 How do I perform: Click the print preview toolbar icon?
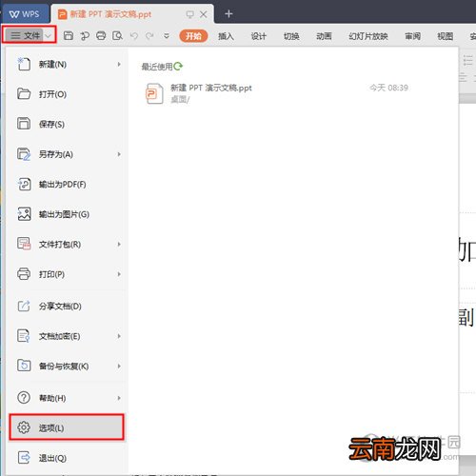[x=117, y=35]
